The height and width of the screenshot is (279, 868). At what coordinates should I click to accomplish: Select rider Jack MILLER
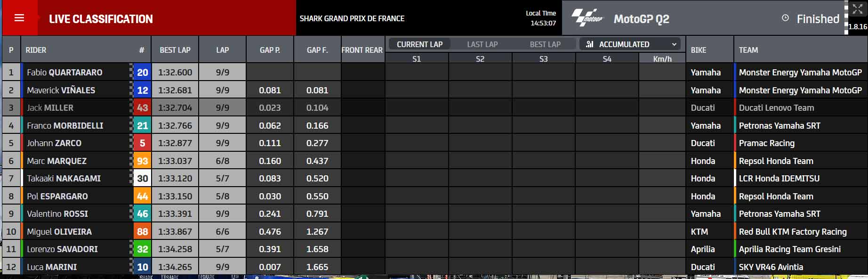tap(50, 107)
